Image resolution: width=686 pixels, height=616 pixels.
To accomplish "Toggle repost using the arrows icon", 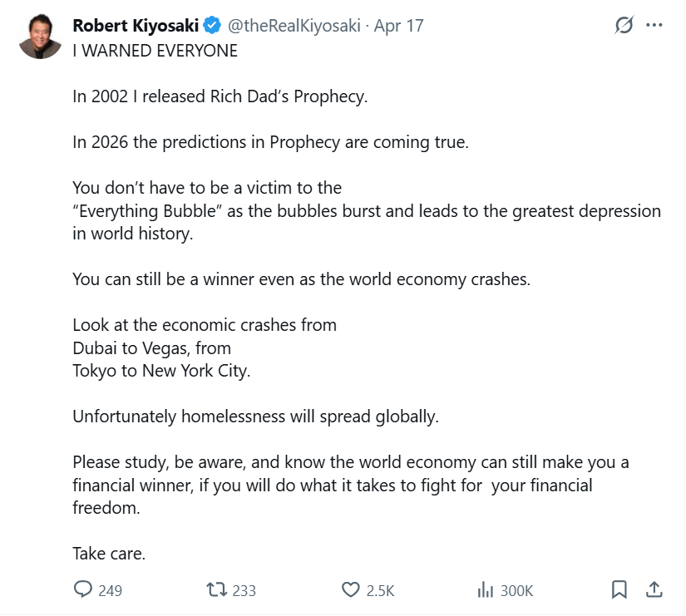I will (216, 589).
